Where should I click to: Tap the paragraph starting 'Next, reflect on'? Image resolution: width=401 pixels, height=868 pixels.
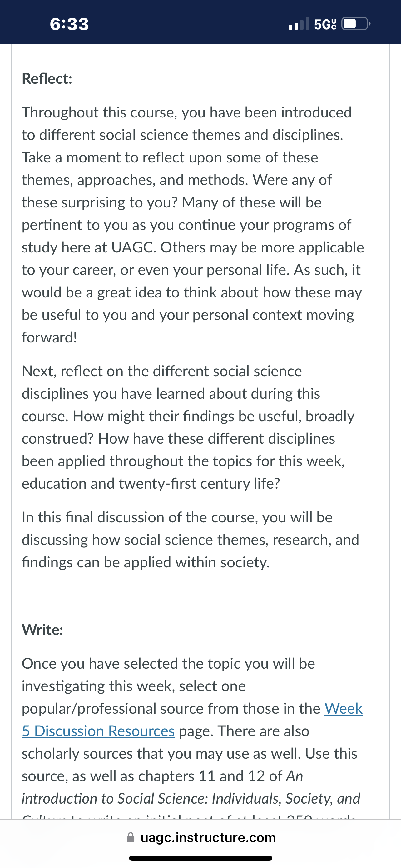click(188, 427)
